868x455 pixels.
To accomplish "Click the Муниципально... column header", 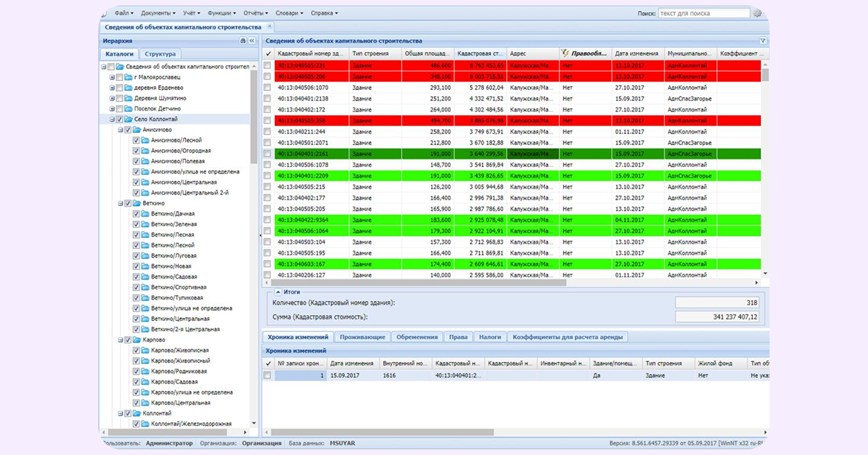I will 690,54.
